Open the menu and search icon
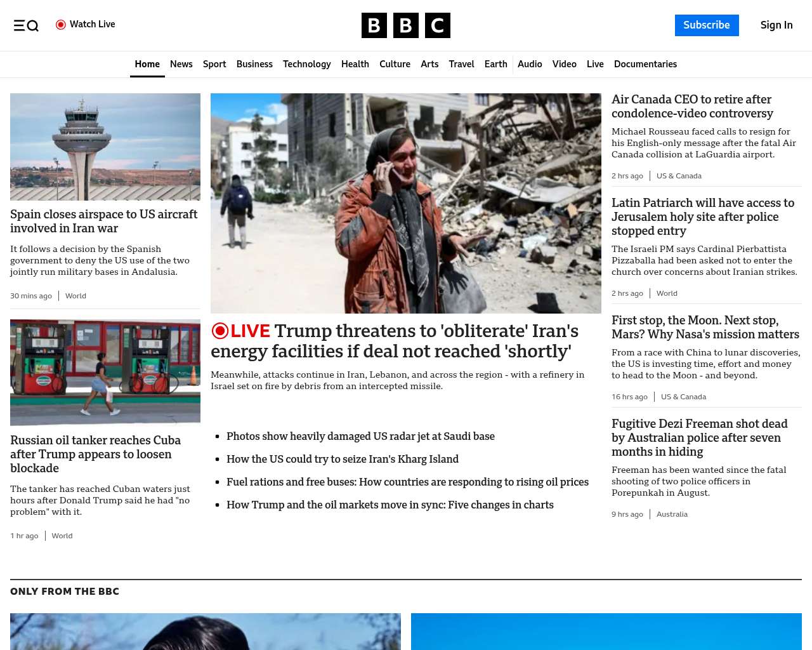812x650 pixels. coord(26,25)
